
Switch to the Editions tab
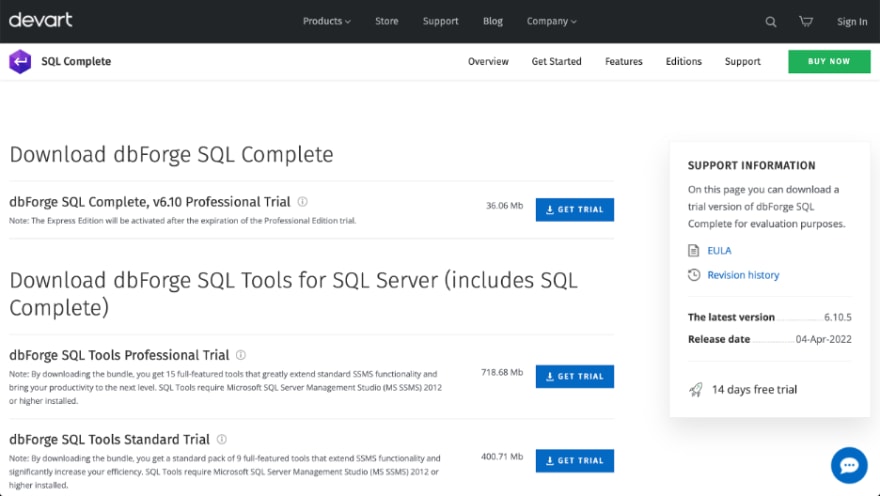pyautogui.click(x=684, y=62)
